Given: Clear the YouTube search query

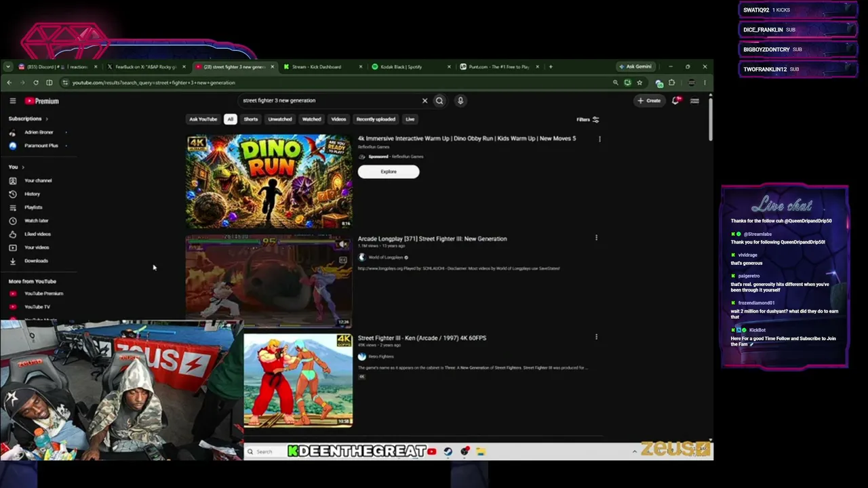Looking at the screenshot, I should pos(425,101).
